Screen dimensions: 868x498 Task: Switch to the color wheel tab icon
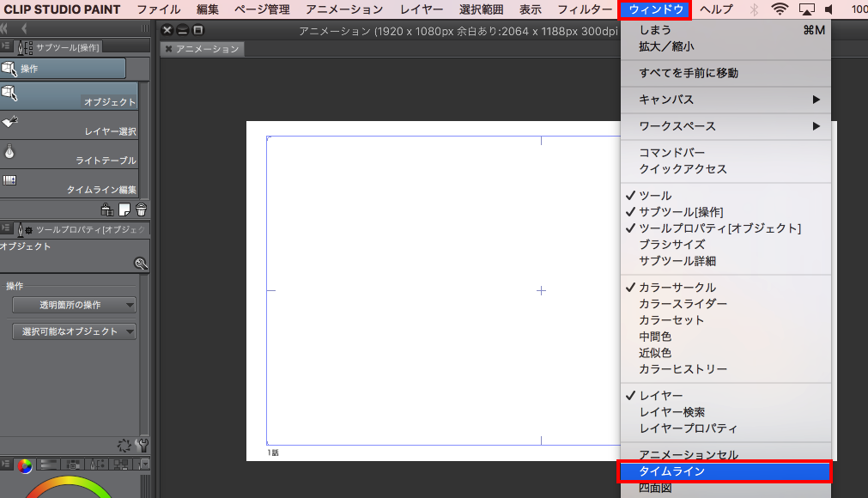[25, 466]
